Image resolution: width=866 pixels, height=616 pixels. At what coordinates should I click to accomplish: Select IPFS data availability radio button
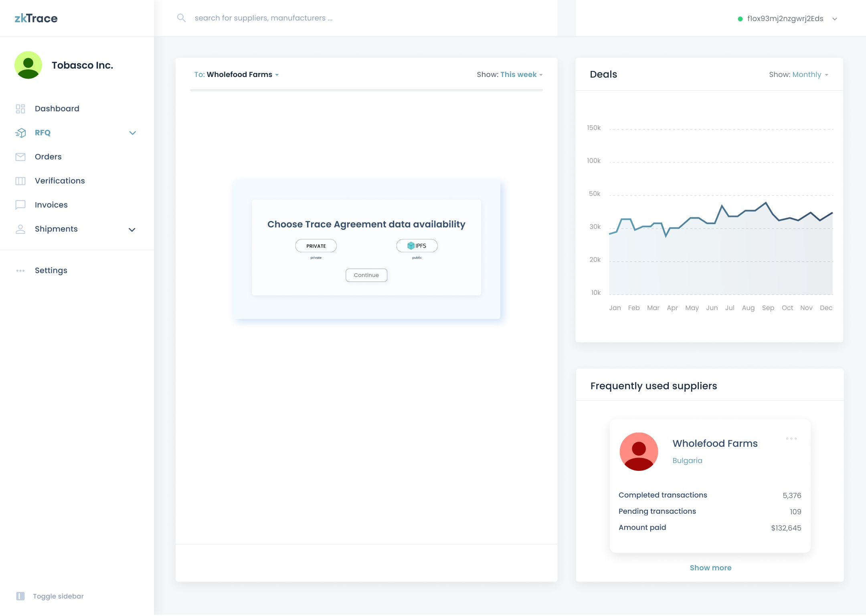[416, 245]
